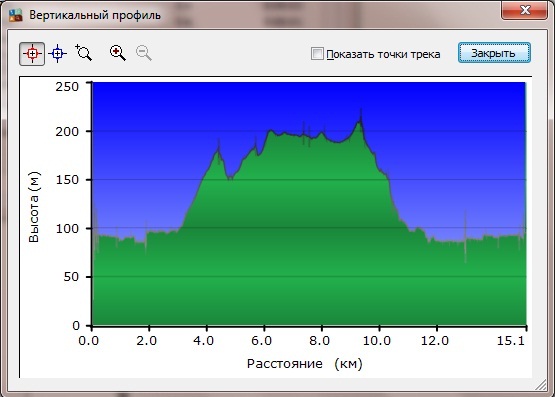Click the '50' height axis label
The width and height of the screenshot is (556, 397).
tap(71, 277)
